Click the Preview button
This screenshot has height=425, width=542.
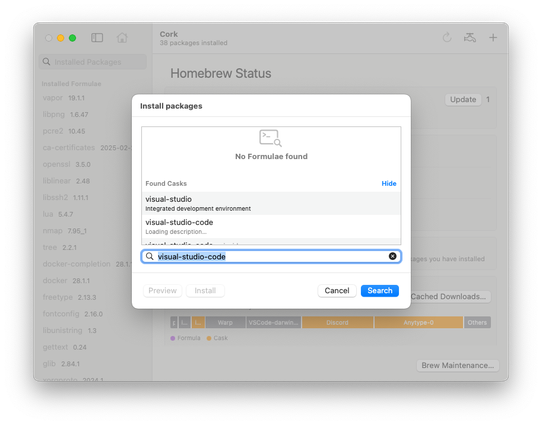point(162,291)
